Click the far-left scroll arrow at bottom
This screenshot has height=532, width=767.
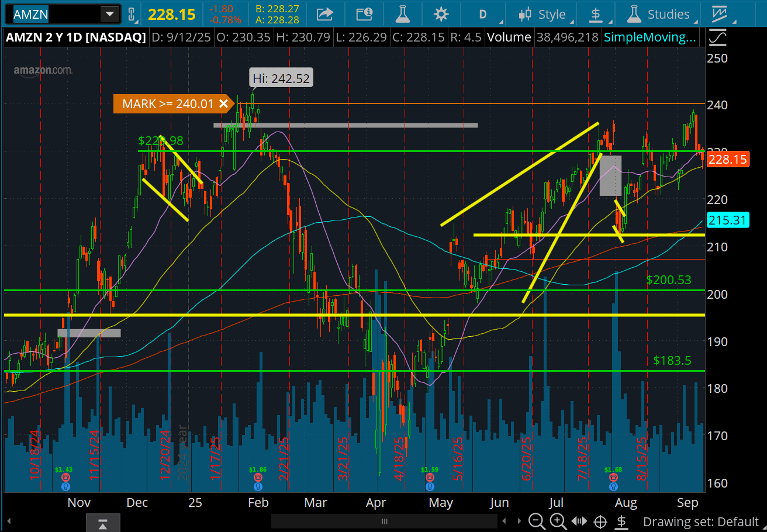point(8,521)
